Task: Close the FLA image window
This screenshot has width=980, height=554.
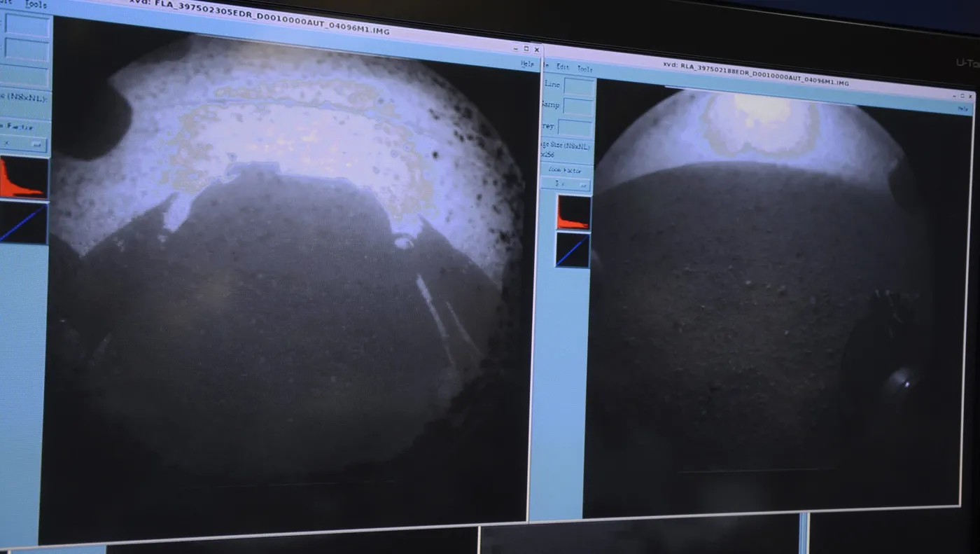Action: point(537,50)
